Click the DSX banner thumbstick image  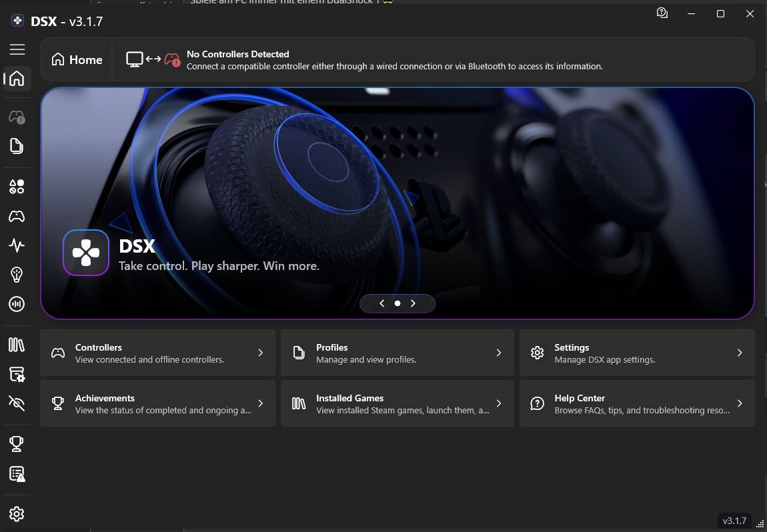(398, 203)
